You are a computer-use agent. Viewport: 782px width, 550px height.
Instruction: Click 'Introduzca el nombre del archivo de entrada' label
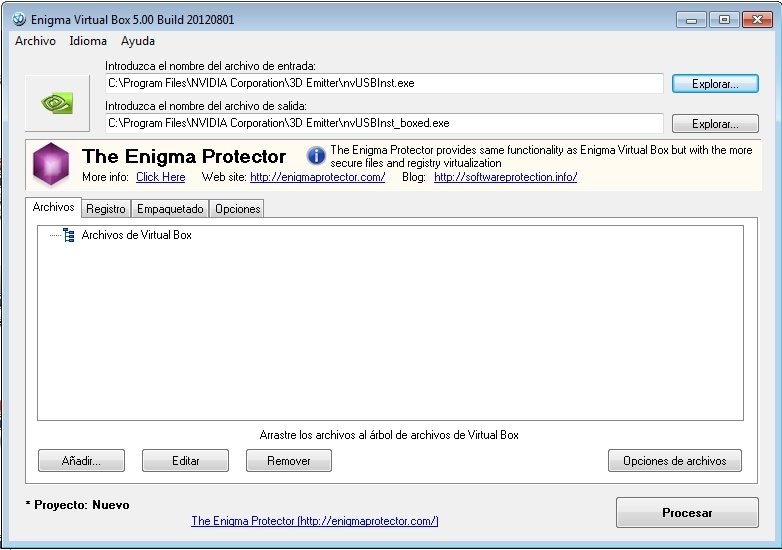(210, 66)
